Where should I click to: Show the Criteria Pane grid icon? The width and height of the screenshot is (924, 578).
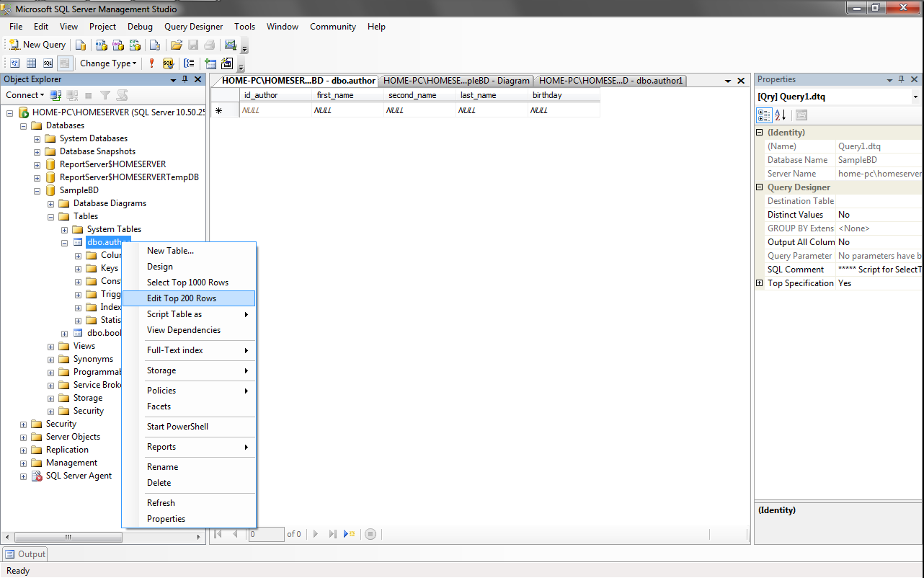click(x=31, y=63)
